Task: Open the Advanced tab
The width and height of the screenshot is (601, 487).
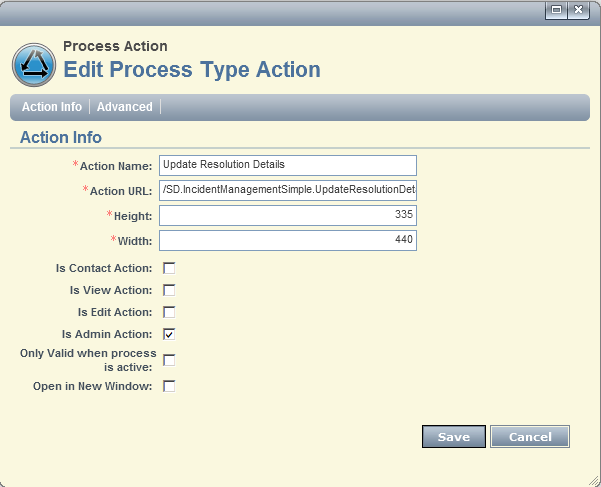Action: (x=125, y=107)
